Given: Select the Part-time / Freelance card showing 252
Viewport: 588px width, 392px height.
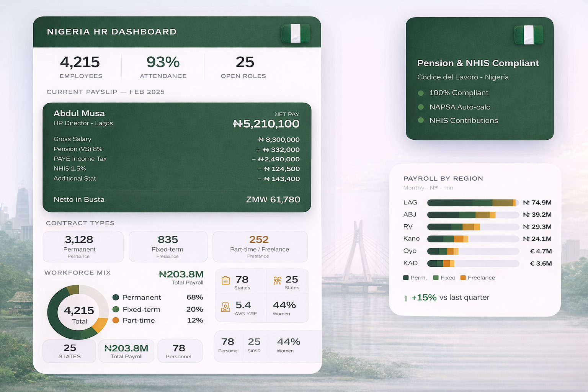Looking at the screenshot, I should [260, 247].
